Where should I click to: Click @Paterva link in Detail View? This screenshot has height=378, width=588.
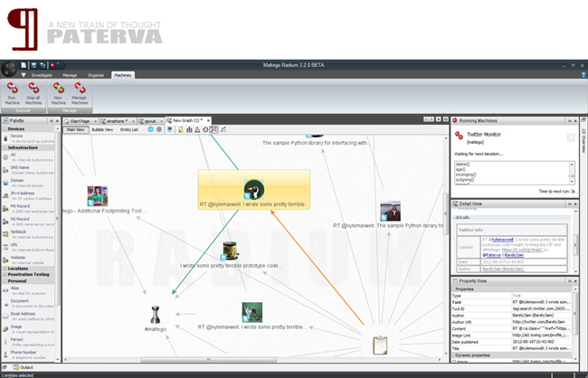(x=491, y=255)
